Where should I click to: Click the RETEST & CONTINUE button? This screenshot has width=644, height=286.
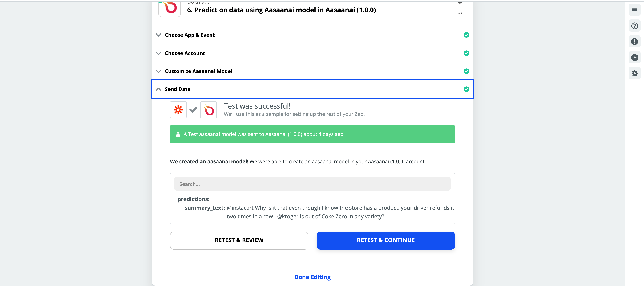pyautogui.click(x=385, y=240)
